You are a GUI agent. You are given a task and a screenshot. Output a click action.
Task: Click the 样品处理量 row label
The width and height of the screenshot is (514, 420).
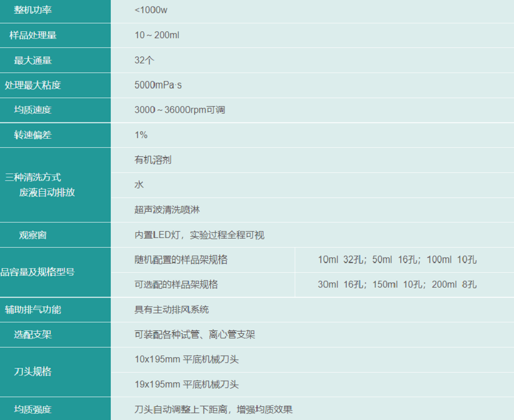33,35
